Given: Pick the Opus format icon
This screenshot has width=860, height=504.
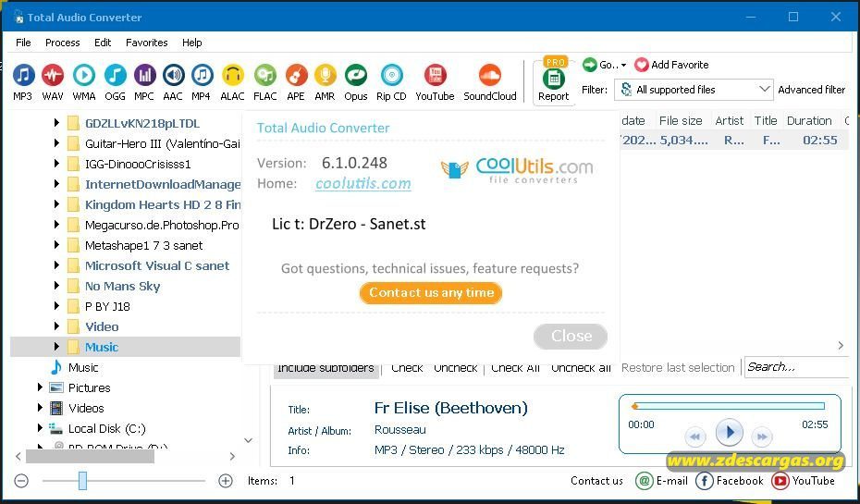Looking at the screenshot, I should click(355, 76).
